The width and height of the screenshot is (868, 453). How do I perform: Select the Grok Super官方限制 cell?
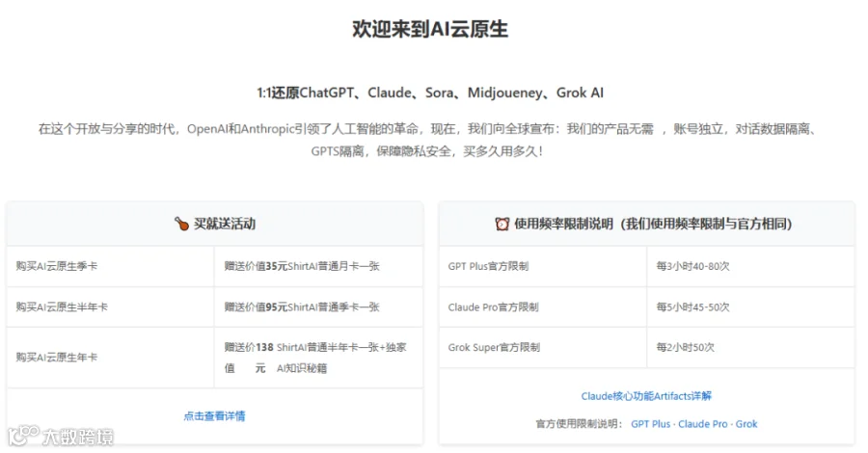pos(542,347)
